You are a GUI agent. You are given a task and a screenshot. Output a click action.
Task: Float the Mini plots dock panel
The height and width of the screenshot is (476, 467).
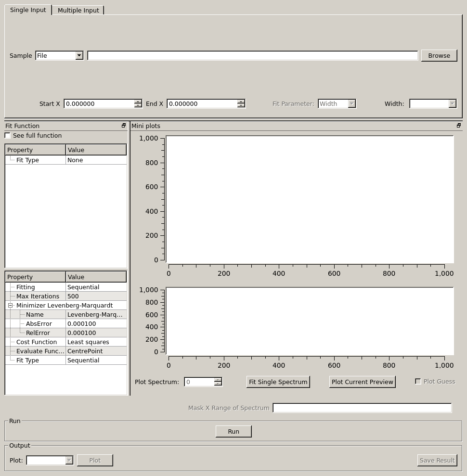[x=459, y=126]
